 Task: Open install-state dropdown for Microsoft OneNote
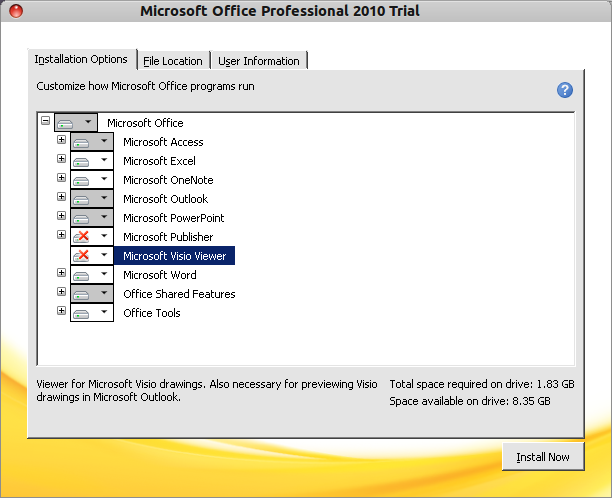tap(92, 180)
